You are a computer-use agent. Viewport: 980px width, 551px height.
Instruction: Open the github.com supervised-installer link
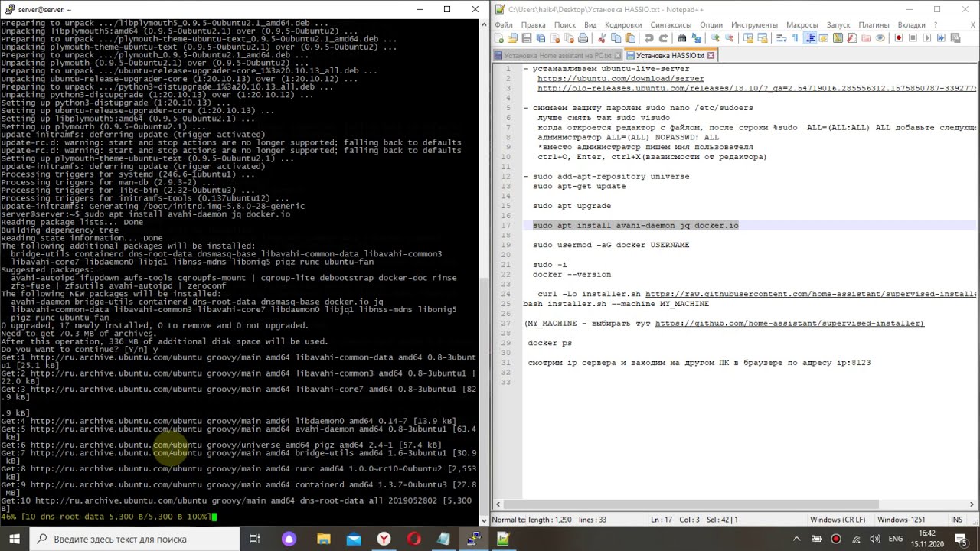tap(789, 323)
